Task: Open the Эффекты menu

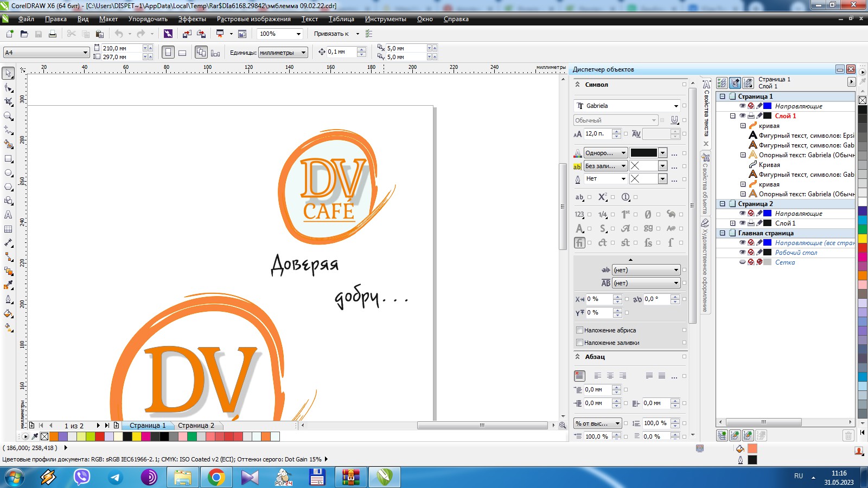Action: coord(192,19)
